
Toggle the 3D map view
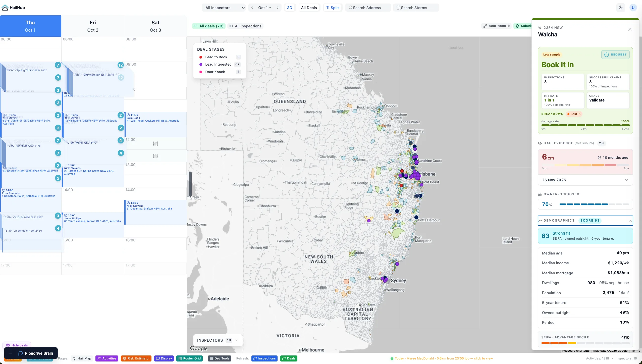290,8
